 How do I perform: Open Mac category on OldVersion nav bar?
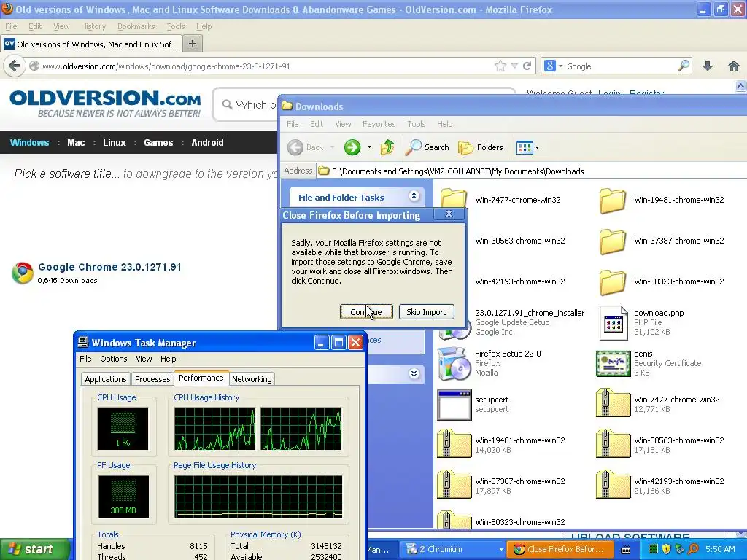point(76,142)
